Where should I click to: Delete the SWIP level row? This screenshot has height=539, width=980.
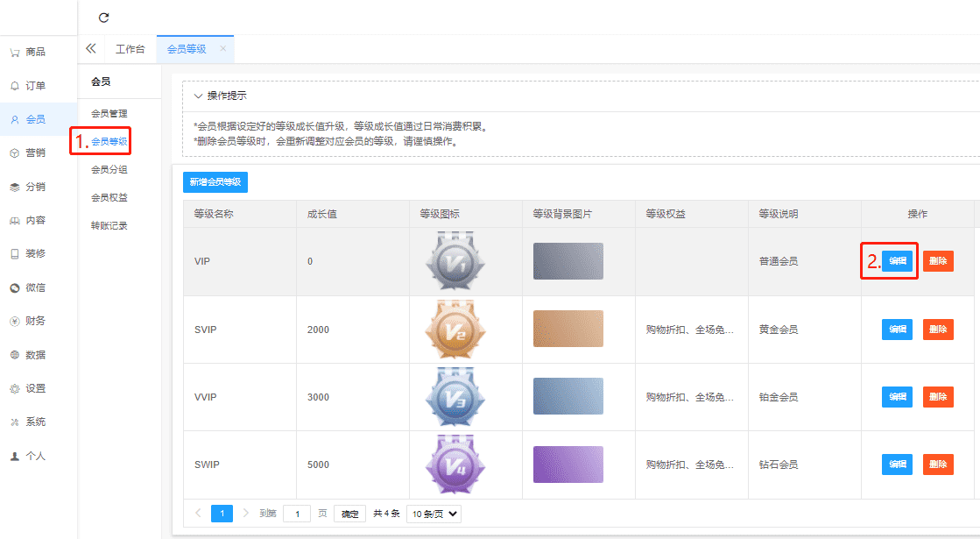[937, 465]
